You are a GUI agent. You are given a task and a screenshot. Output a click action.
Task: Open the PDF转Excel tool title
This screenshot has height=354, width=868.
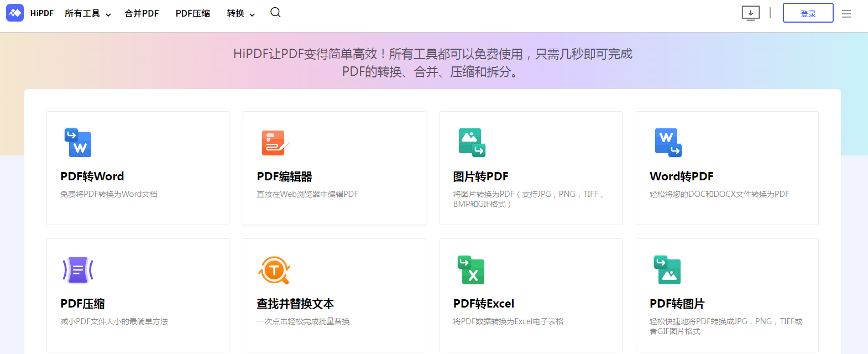(x=484, y=304)
